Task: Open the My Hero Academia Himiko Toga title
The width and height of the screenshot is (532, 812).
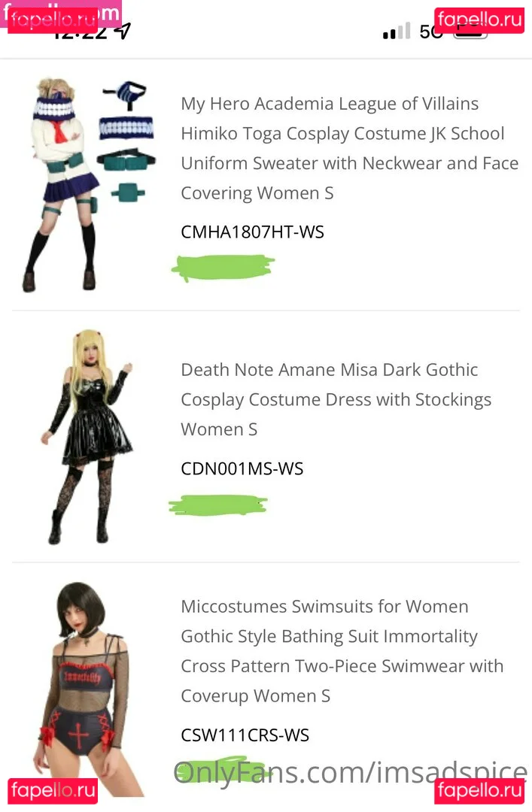Action: pyautogui.click(x=349, y=148)
